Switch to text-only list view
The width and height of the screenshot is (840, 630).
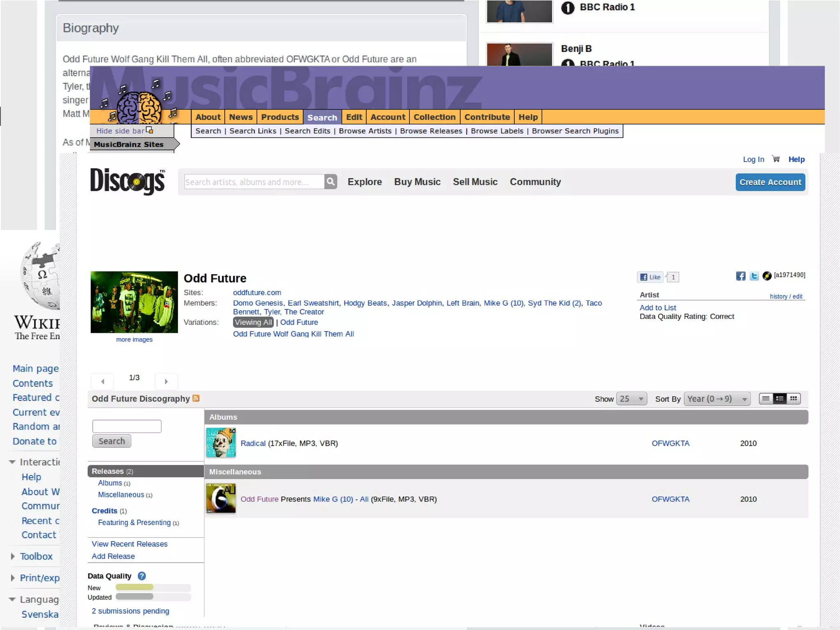tap(765, 399)
